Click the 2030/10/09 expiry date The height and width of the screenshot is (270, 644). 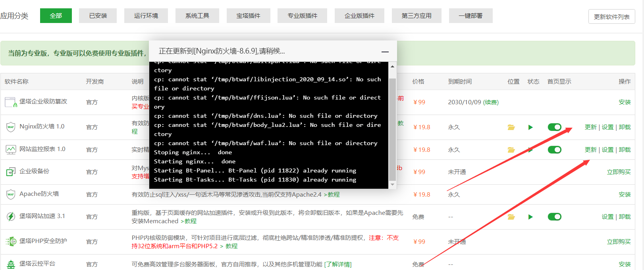464,102
